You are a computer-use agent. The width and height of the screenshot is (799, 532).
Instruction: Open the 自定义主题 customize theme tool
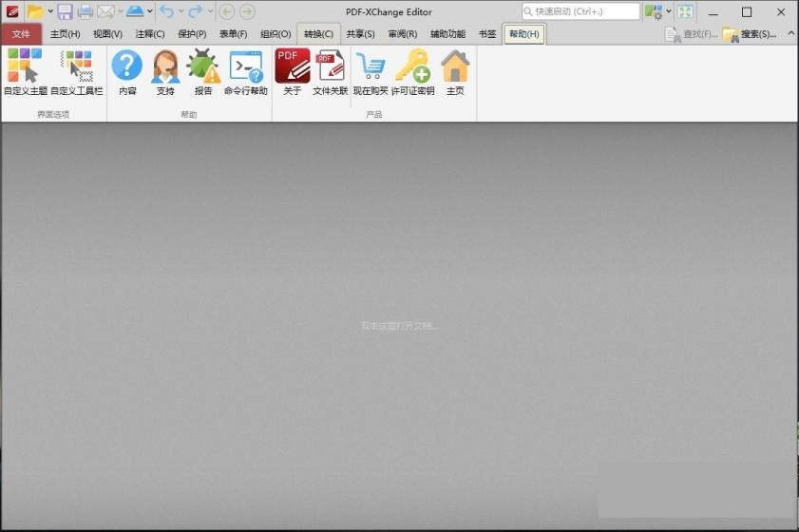pyautogui.click(x=25, y=72)
